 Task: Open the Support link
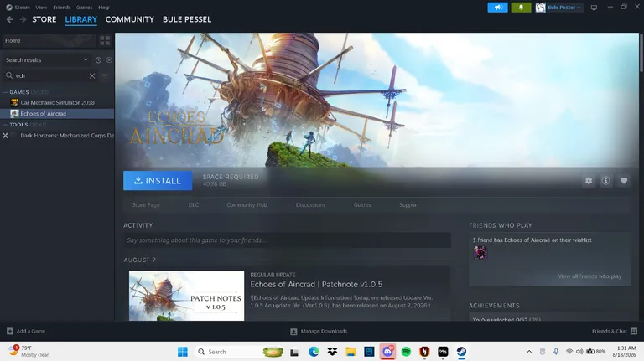coord(409,204)
